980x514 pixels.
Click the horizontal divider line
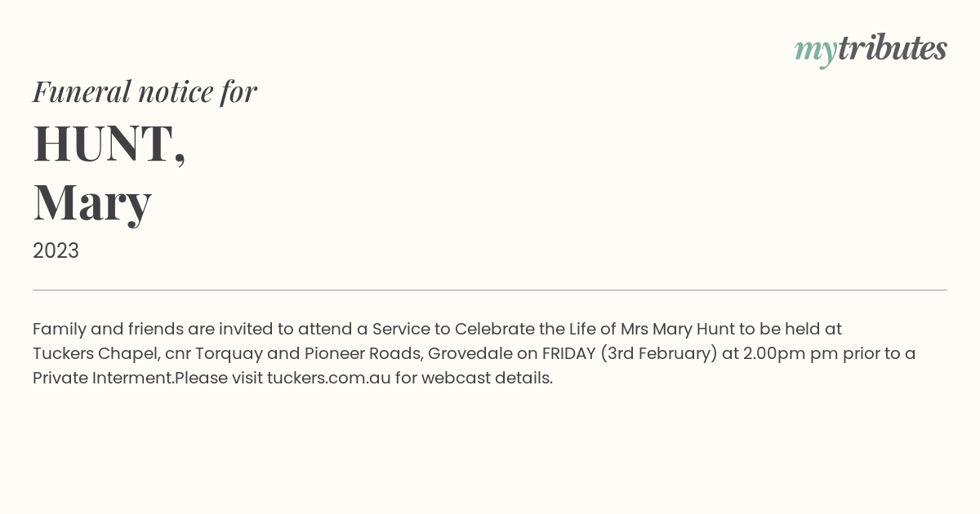(490, 290)
